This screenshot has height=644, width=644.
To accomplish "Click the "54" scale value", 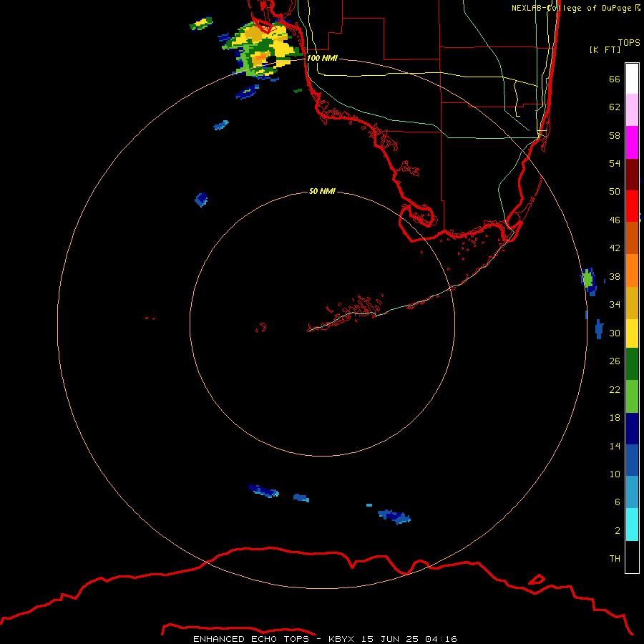I will pos(615,163).
